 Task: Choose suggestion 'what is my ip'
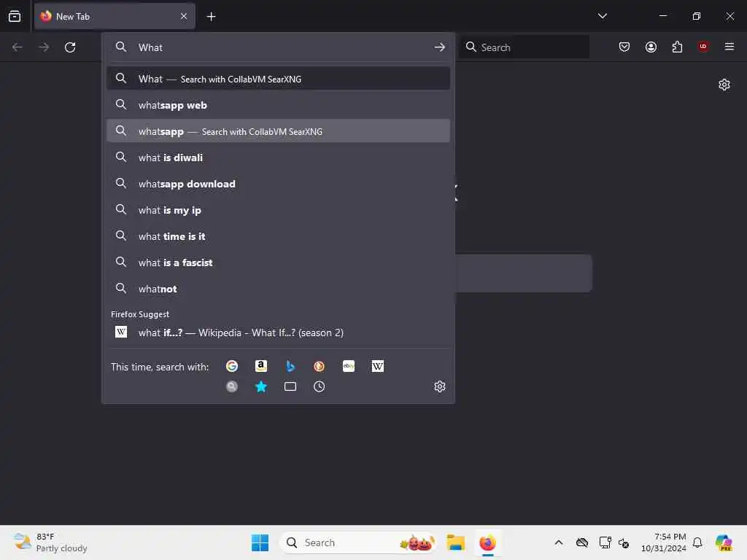click(x=278, y=209)
